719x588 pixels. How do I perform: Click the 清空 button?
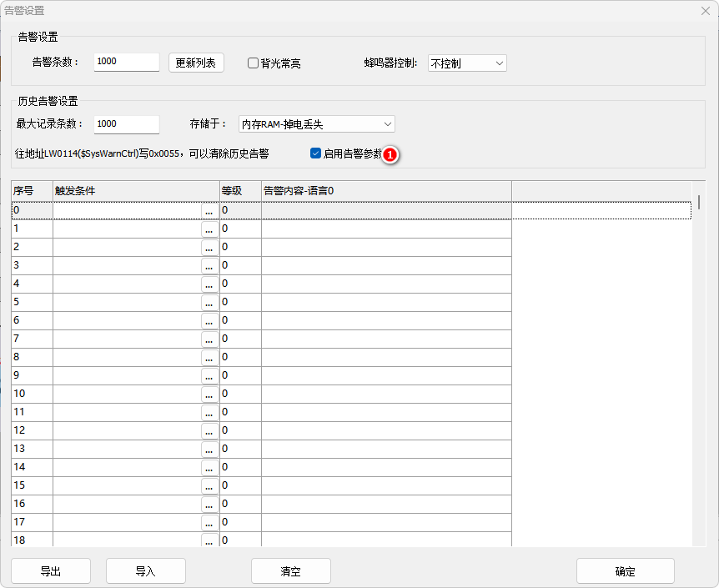290,571
